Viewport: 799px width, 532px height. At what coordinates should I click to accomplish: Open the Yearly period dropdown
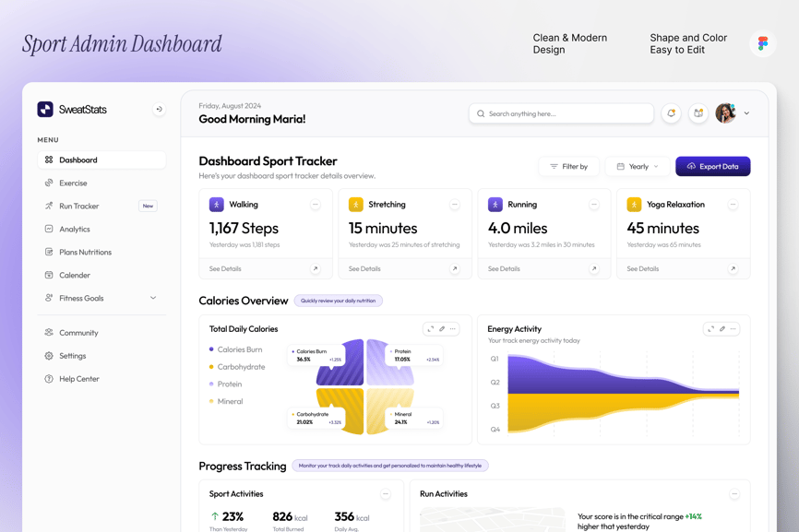[x=638, y=167]
